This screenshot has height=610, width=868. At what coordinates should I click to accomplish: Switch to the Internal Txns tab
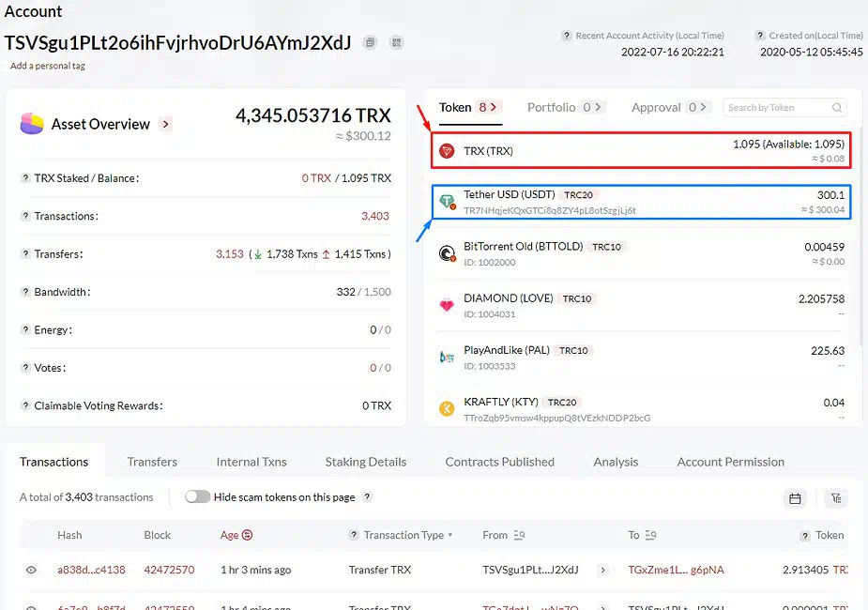(x=251, y=462)
